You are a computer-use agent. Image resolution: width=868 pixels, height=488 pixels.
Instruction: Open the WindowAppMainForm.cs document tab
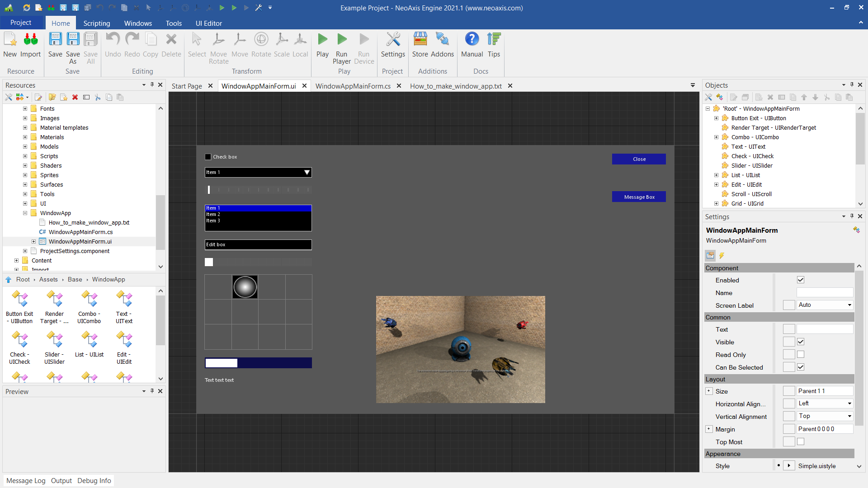353,86
